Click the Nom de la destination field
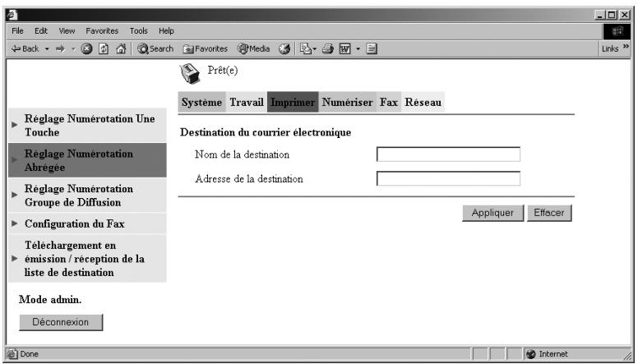This screenshot has width=638, height=364. (448, 154)
